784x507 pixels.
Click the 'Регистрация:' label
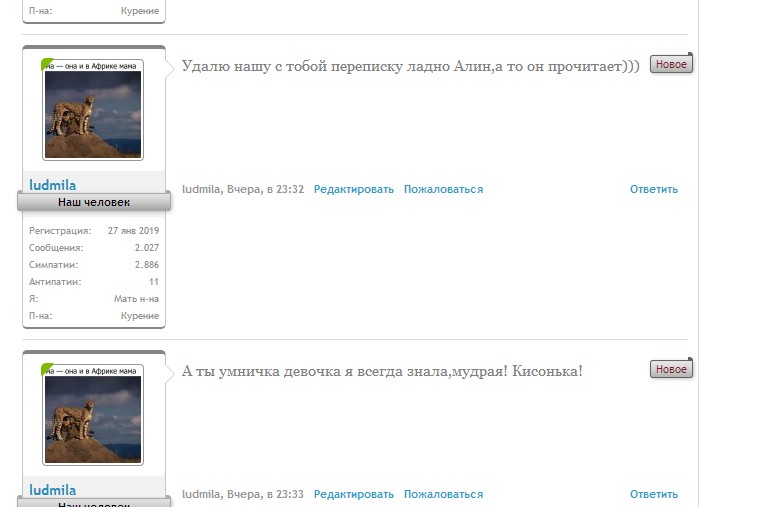pyautogui.click(x=60, y=230)
